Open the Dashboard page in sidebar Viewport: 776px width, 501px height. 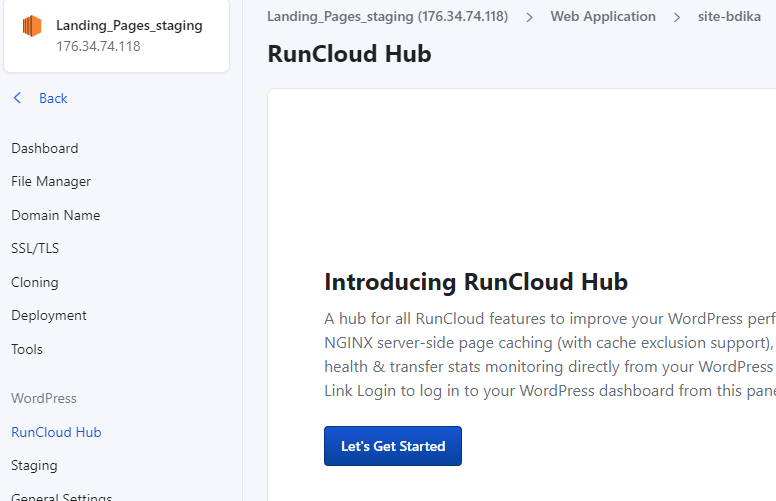44,148
